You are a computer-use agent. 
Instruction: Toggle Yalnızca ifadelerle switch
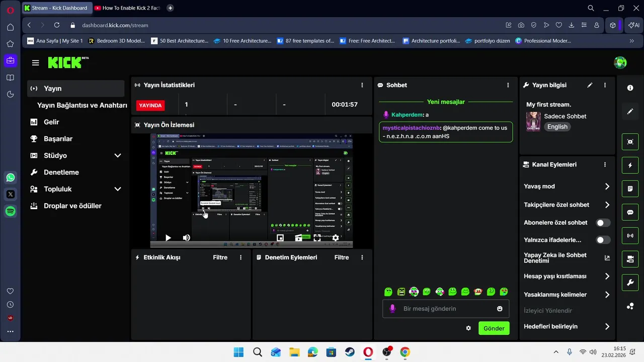click(x=603, y=240)
